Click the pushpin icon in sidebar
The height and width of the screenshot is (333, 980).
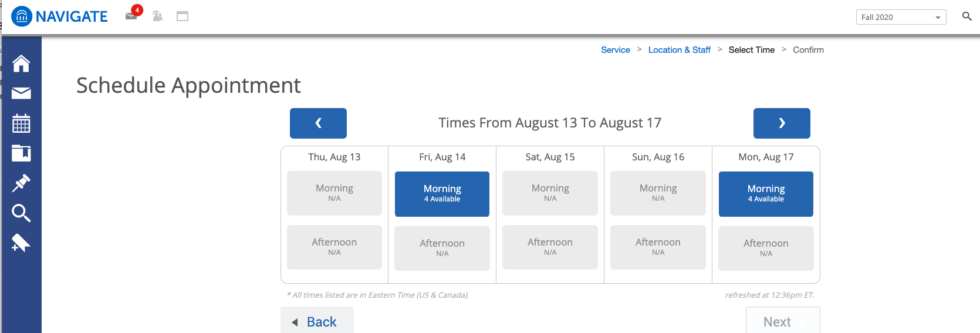tap(21, 183)
